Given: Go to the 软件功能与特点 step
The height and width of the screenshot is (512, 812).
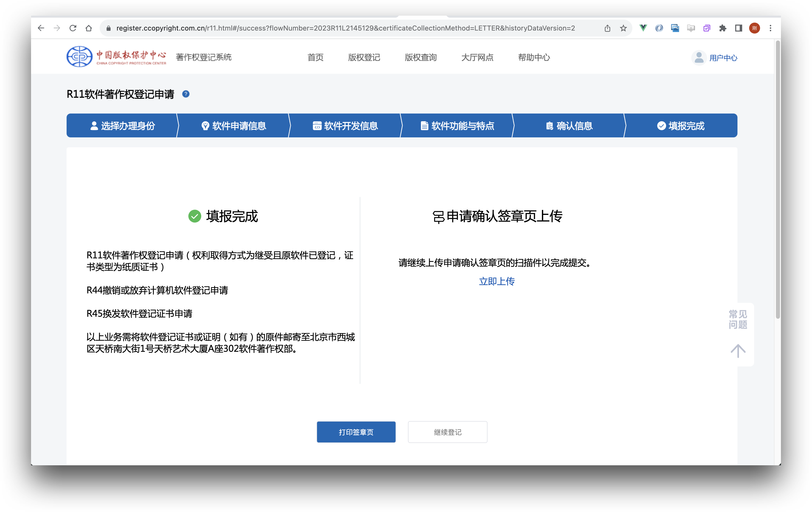Looking at the screenshot, I should 457,126.
